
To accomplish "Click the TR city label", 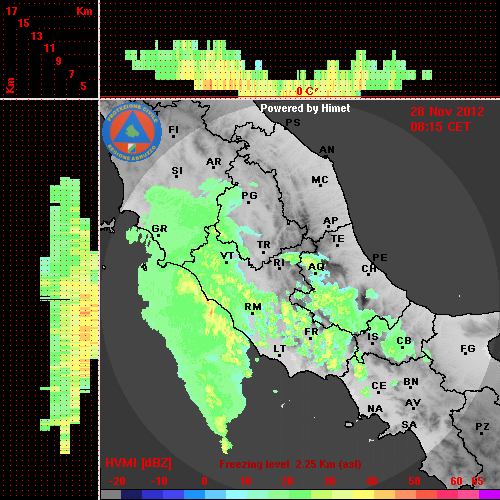I will 264,245.
